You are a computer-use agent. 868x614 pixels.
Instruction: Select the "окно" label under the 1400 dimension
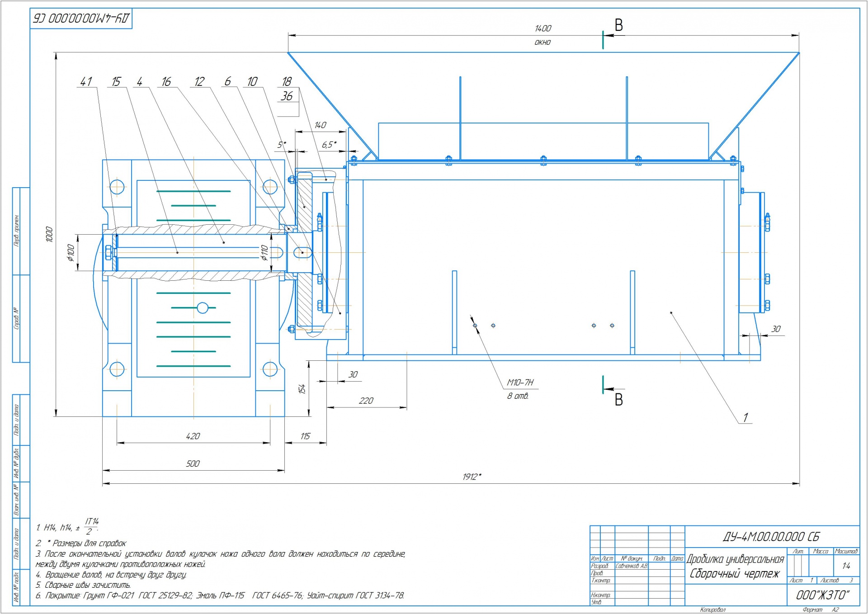(542, 42)
